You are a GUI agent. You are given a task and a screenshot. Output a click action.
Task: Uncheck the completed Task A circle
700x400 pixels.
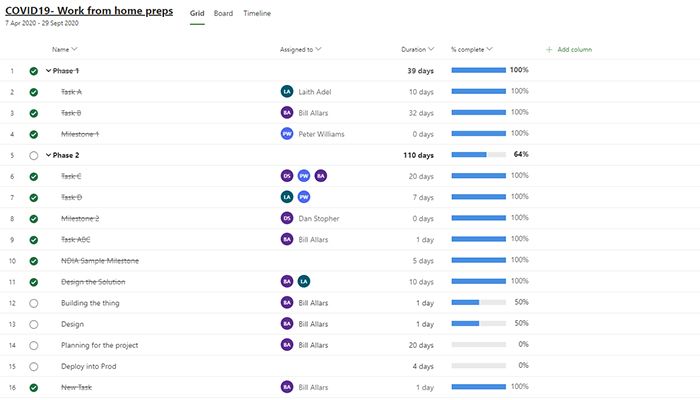(34, 92)
